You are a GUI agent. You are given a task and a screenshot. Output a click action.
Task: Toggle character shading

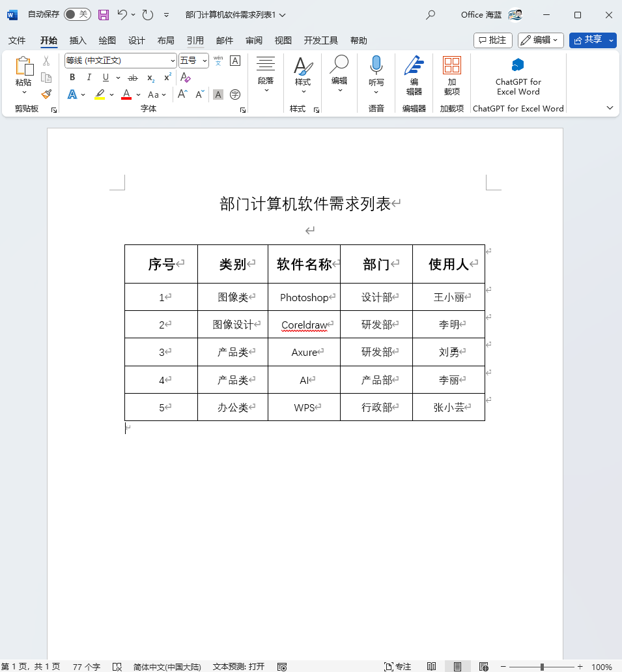tap(218, 95)
